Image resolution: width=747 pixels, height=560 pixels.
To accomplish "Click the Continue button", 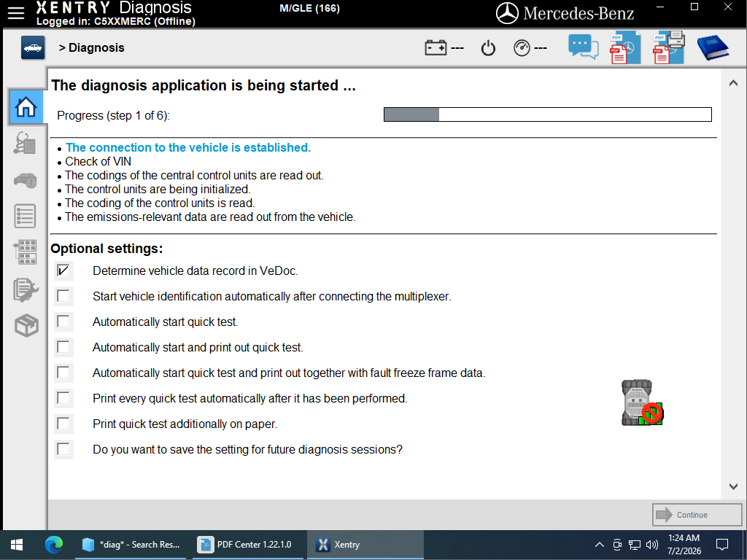I will click(697, 515).
